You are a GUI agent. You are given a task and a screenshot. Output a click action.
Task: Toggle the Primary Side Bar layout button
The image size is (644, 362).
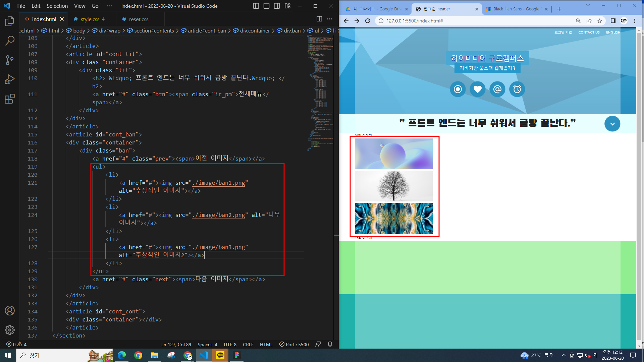coord(256,6)
